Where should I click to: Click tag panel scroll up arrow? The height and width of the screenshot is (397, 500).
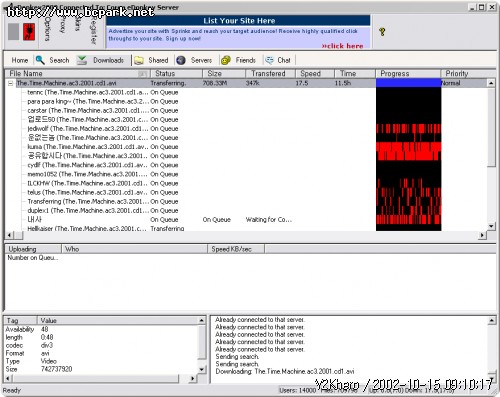(x=202, y=320)
